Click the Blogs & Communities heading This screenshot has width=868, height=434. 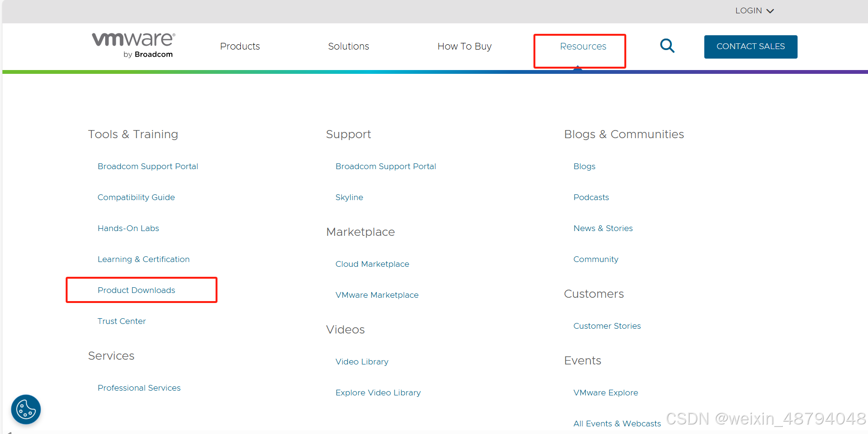click(x=624, y=134)
